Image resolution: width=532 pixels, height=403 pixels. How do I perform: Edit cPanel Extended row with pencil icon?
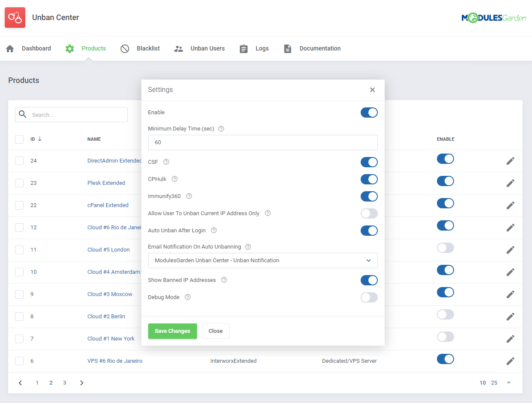point(510,205)
